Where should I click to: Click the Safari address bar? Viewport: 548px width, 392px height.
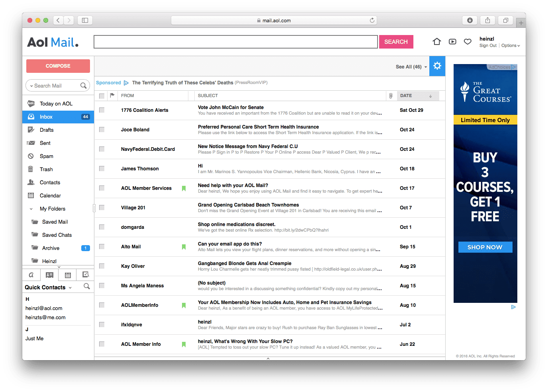coord(274,20)
